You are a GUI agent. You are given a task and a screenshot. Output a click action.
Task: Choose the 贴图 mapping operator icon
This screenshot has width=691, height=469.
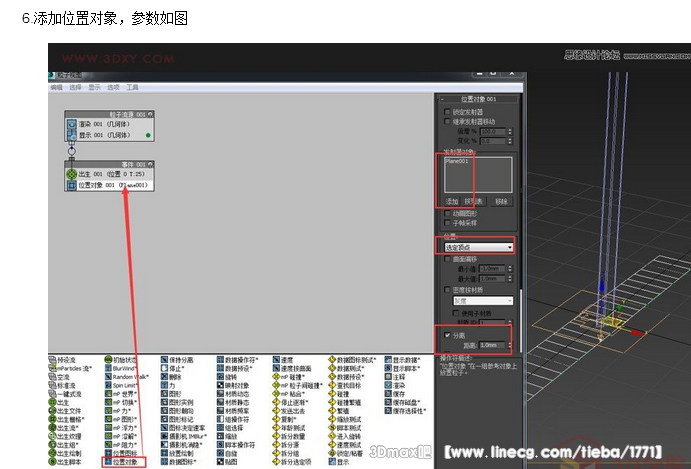click(220, 462)
